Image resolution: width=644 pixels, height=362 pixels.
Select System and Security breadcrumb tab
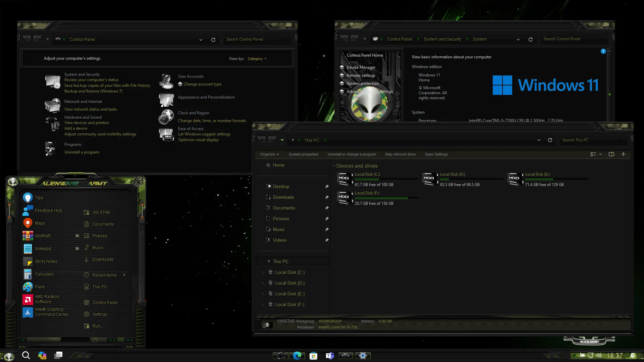(x=442, y=39)
